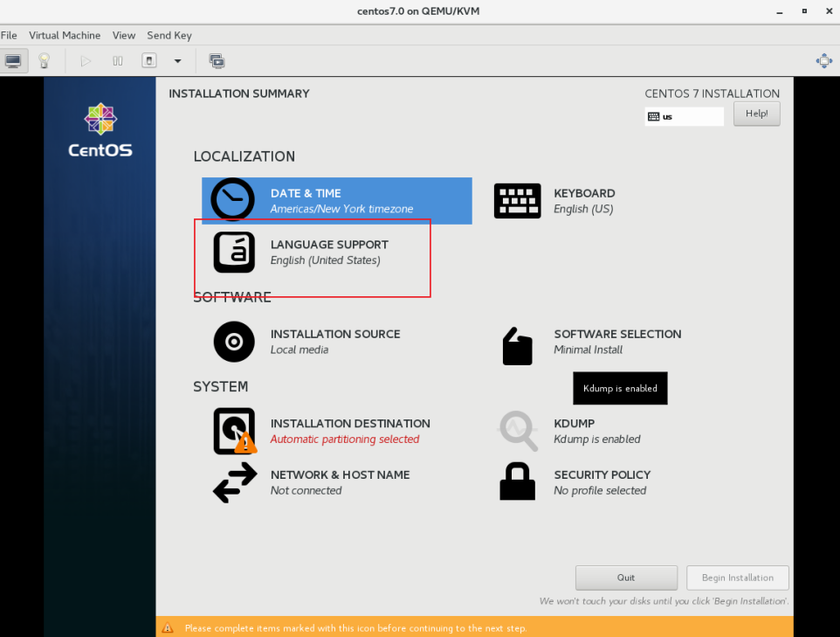
Task: Click the orange warning message text
Action: pyautogui.click(x=355, y=628)
